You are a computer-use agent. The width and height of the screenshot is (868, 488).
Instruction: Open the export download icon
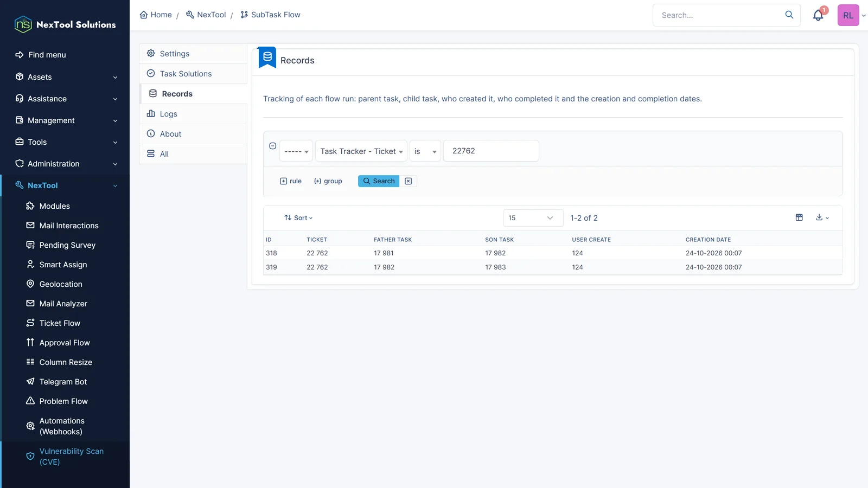(x=822, y=217)
